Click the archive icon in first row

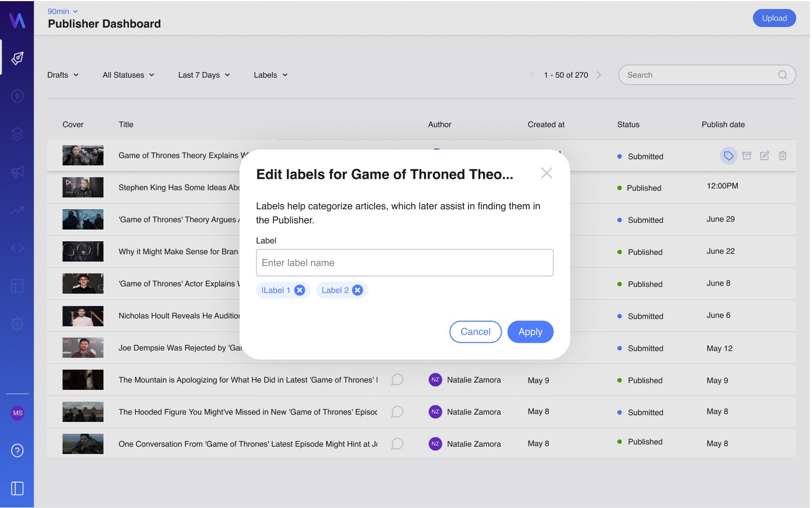pyautogui.click(x=747, y=156)
